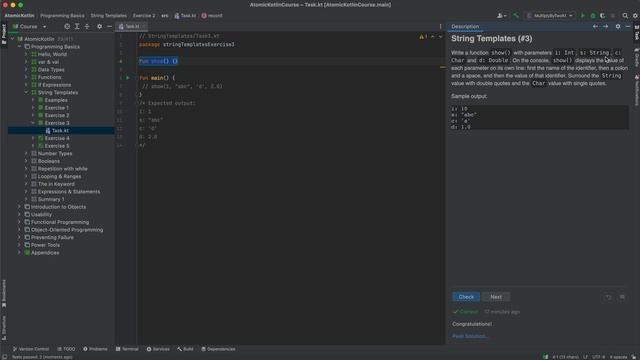Screen dimensions: 640x360
Task: Open the Services tool tab
Action: coord(158,349)
